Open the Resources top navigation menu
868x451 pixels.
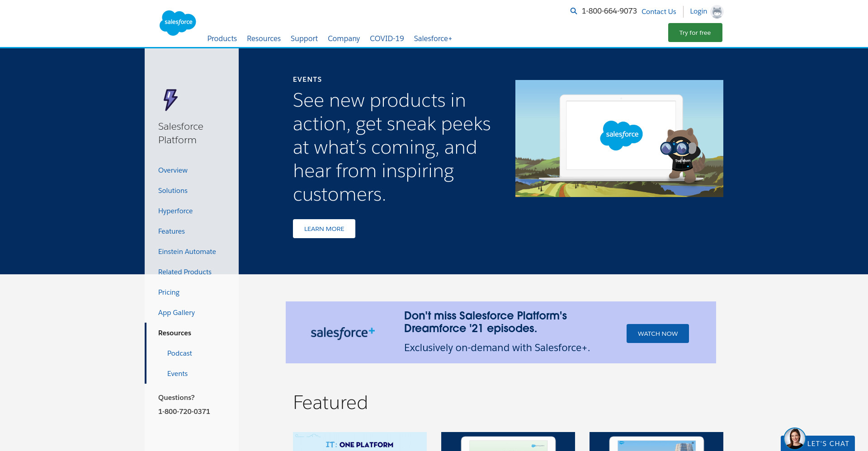tap(264, 38)
